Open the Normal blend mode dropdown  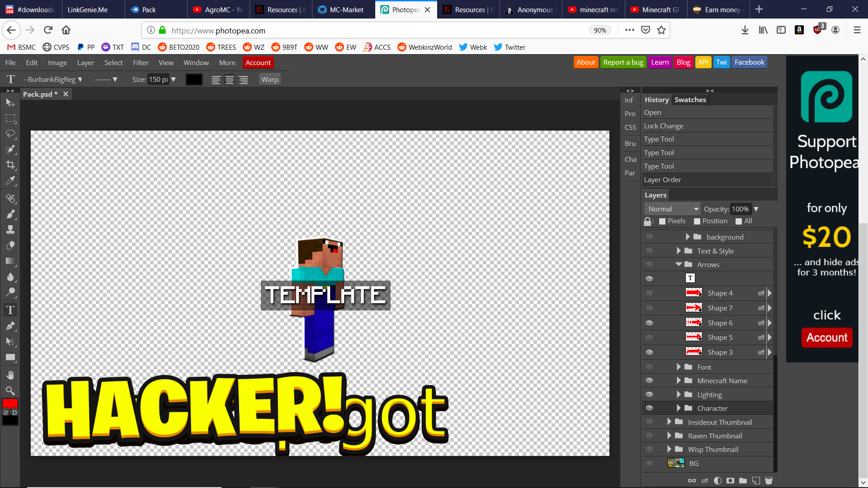672,209
